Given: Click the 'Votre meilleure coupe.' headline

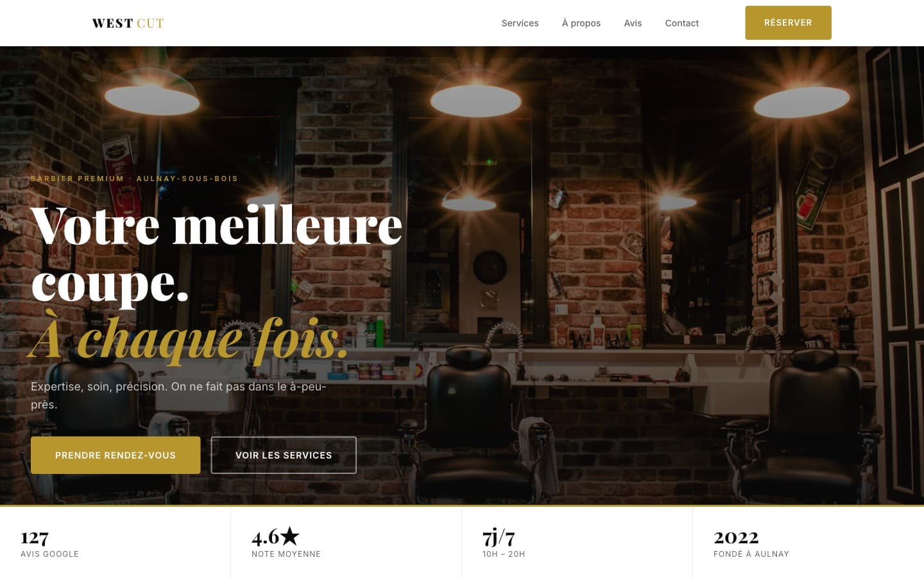Looking at the screenshot, I should click(216, 253).
